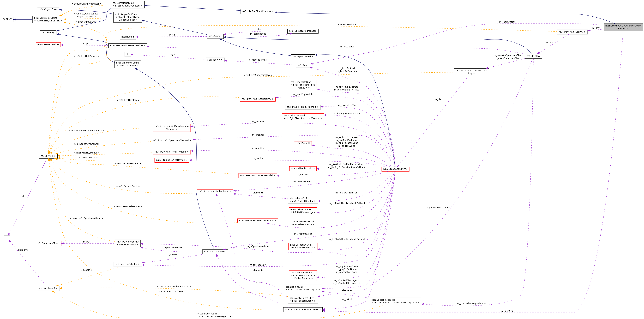This screenshot has height=319, width=644.
Task: Open ns3::Ptr< const ns3::SpectrumModel > node
Action: pyautogui.click(x=127, y=243)
